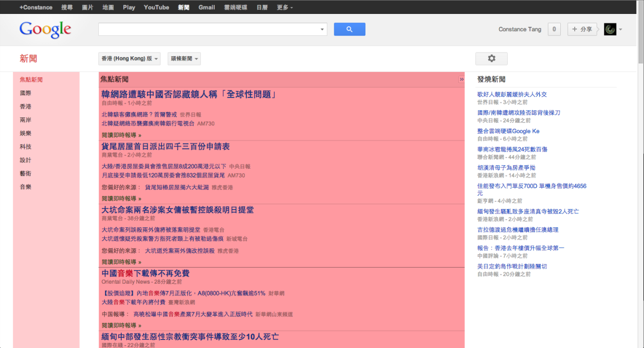This screenshot has height=348, width=644.
Task: Click inside the search input field
Action: [209, 29]
